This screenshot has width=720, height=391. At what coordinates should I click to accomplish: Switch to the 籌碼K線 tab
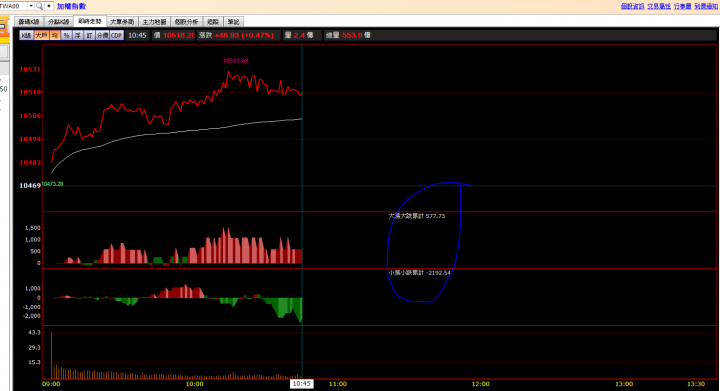[29, 22]
